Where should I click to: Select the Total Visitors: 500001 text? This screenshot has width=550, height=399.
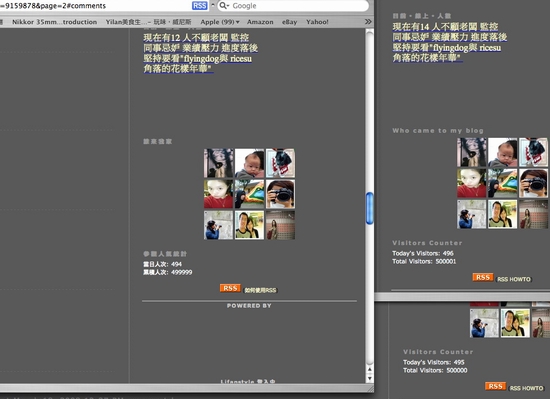click(x=424, y=261)
